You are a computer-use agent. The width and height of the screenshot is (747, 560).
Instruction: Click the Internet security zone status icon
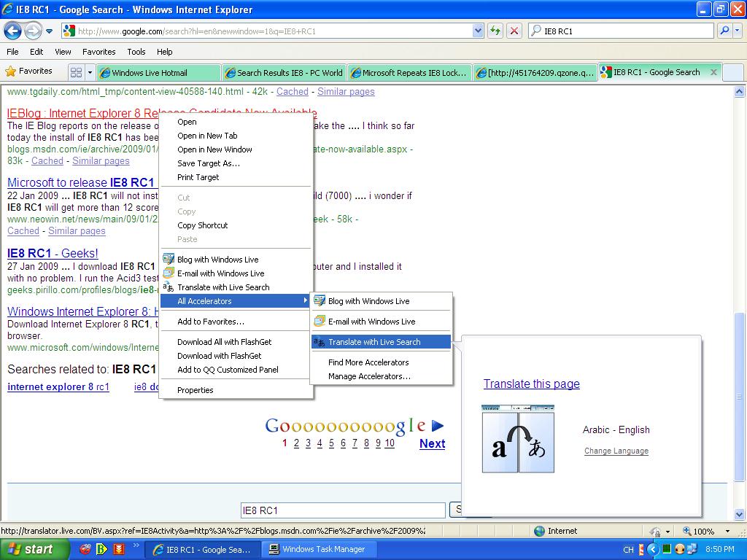click(539, 531)
